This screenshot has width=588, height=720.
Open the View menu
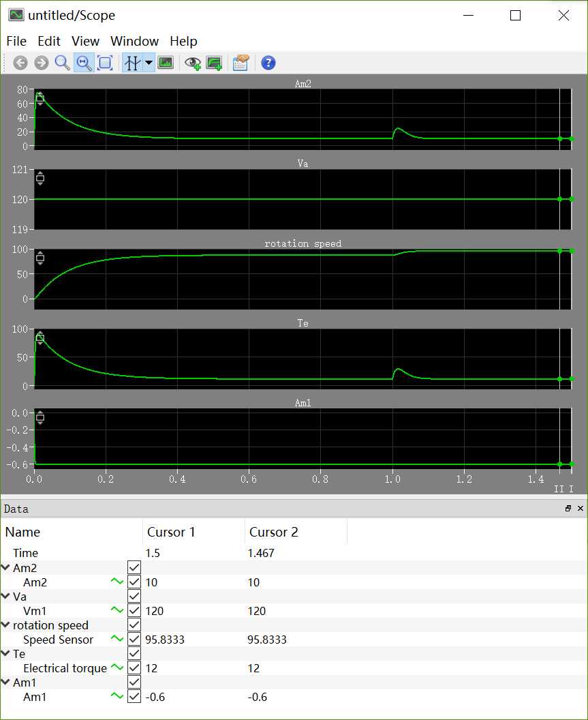[x=85, y=42]
